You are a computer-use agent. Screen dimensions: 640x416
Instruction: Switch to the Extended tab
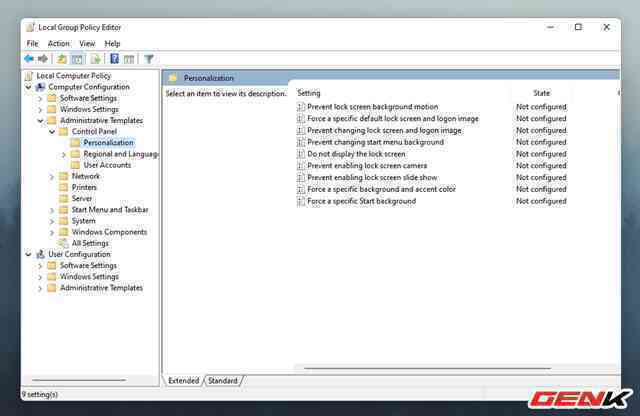tap(184, 380)
